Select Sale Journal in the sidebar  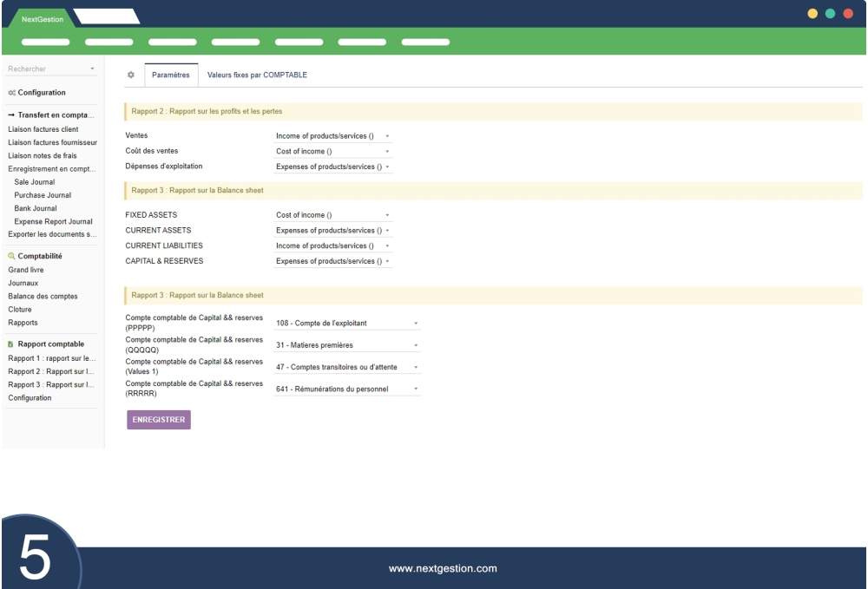click(x=33, y=183)
